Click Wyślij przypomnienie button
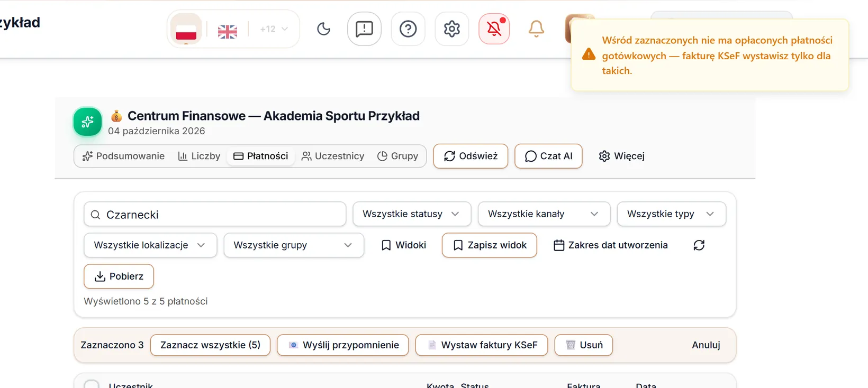Viewport: 868px width, 388px height. (343, 345)
